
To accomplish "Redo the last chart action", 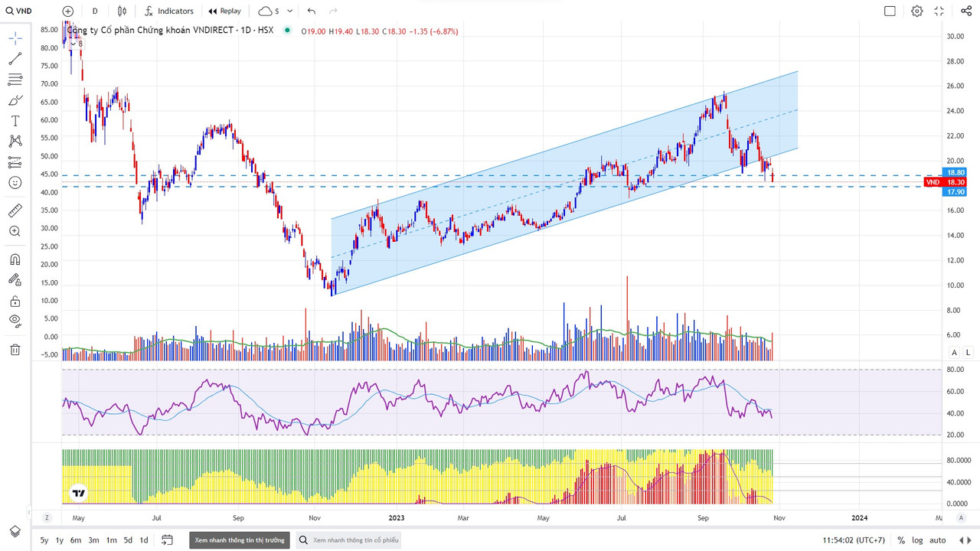I will click(x=333, y=11).
